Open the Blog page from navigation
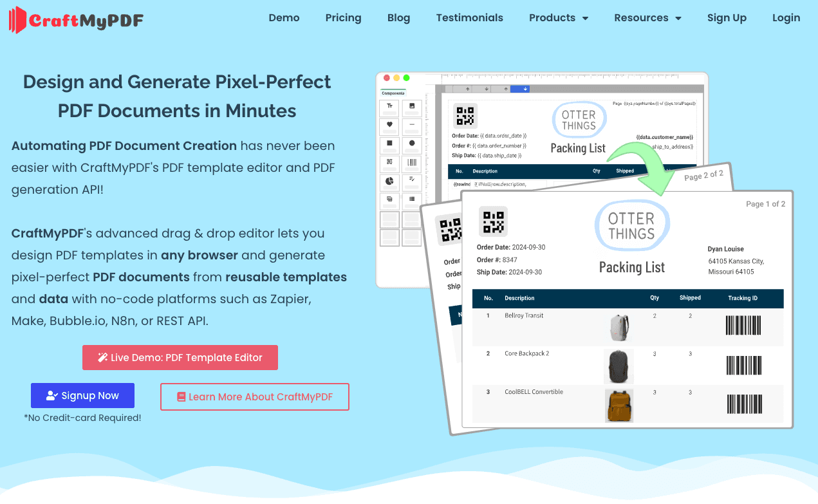 click(x=398, y=18)
